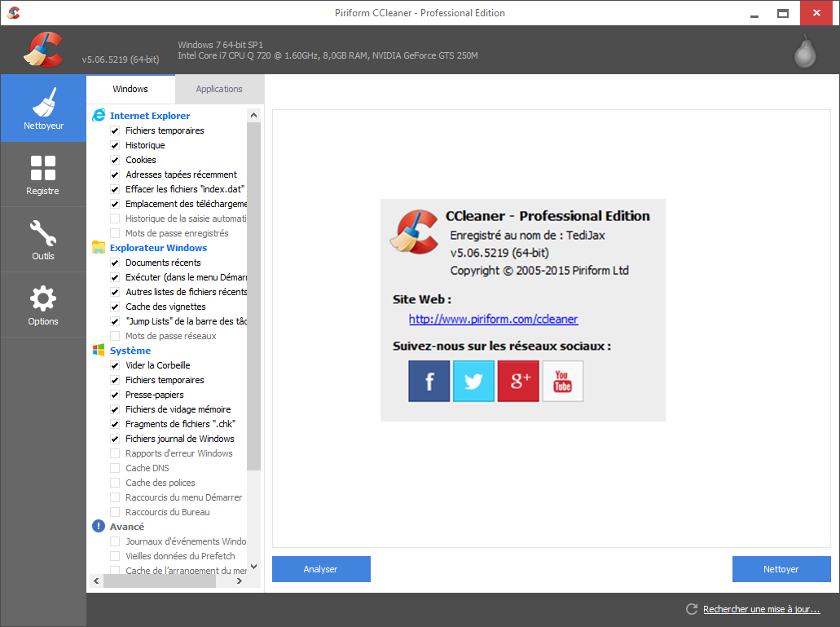The image size is (840, 627).
Task: Click the Analyser button
Action: (321, 568)
